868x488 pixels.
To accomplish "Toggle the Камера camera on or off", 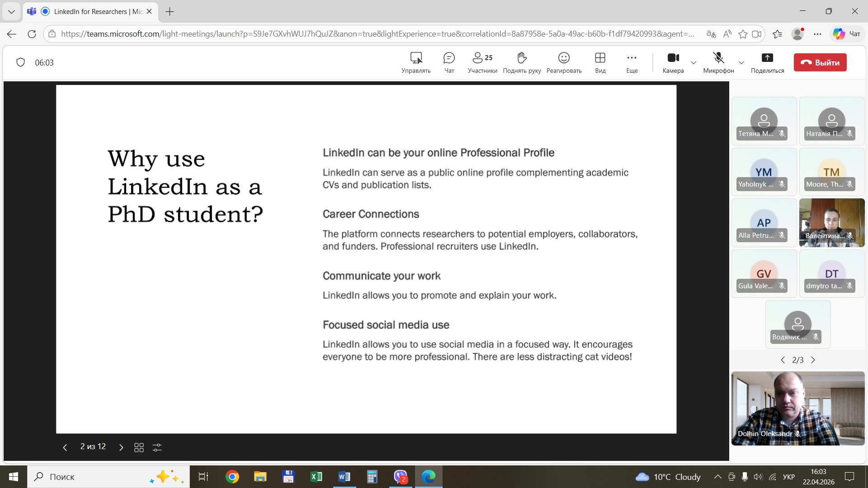I will click(673, 62).
